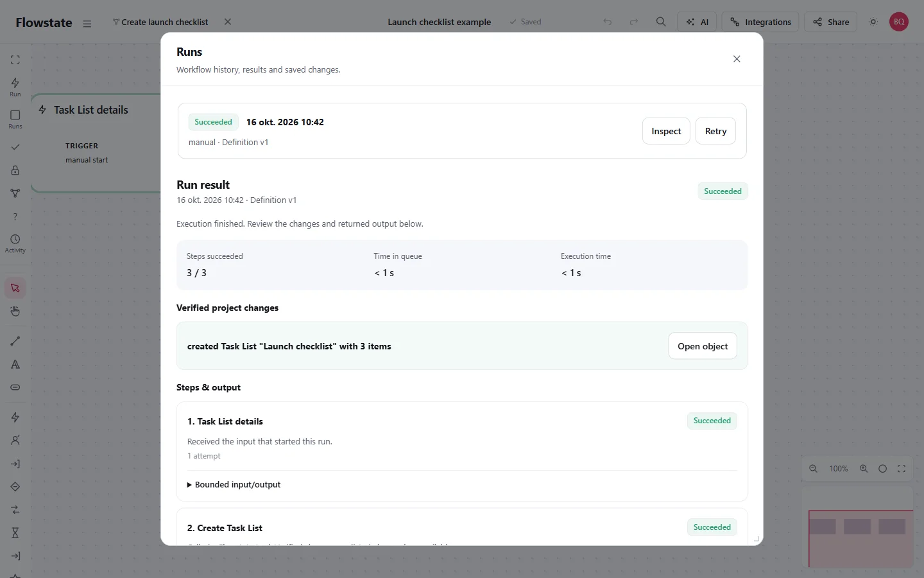Select the hand pan tool
The height and width of the screenshot is (578, 924).
click(15, 311)
